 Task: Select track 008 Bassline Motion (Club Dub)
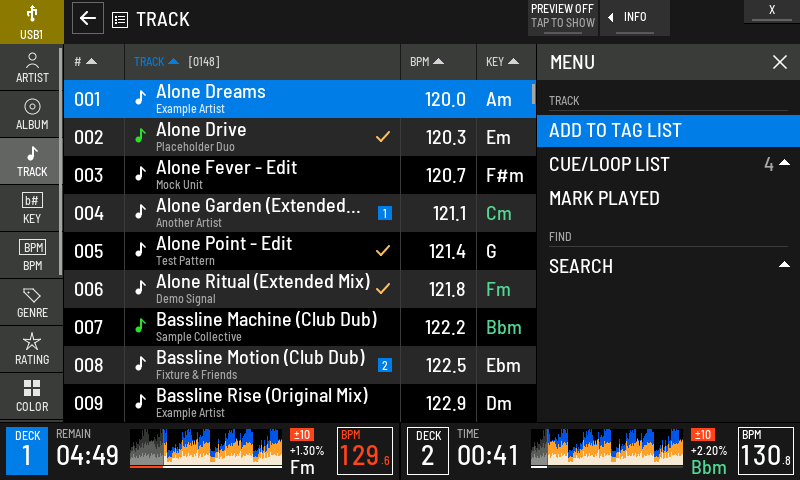click(300, 365)
